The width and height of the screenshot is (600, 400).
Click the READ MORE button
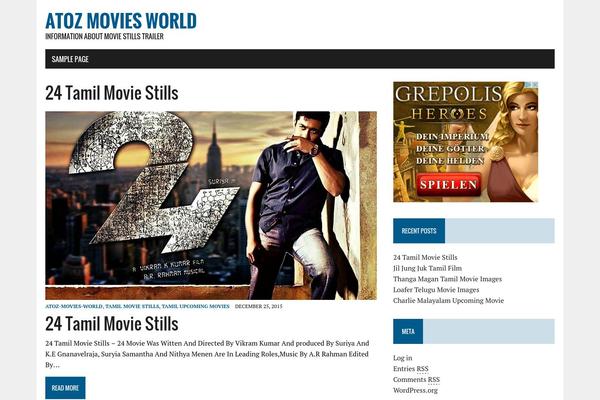point(65,388)
